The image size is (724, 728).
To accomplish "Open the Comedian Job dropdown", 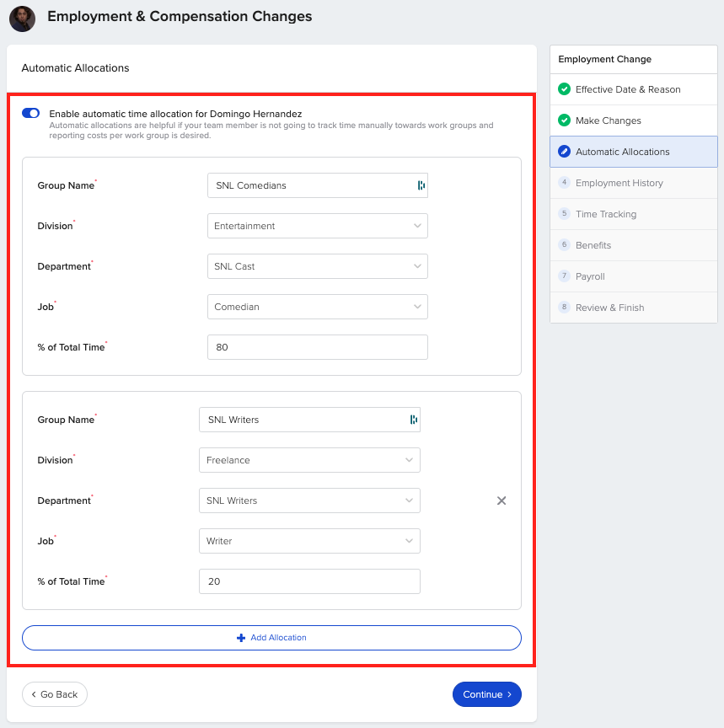I will point(317,307).
